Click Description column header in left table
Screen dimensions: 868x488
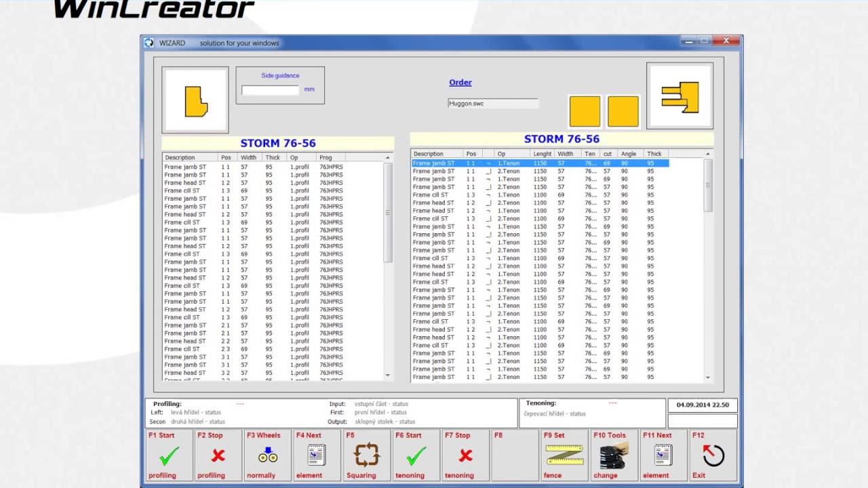tap(191, 157)
